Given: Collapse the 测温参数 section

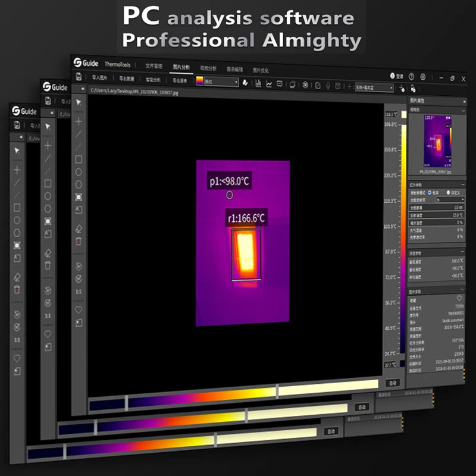Looking at the screenshot, I should pos(463,251).
